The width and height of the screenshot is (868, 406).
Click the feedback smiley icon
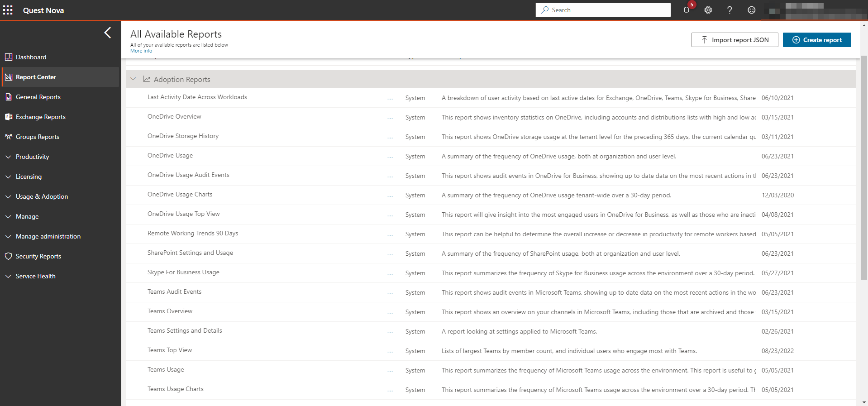(x=751, y=10)
